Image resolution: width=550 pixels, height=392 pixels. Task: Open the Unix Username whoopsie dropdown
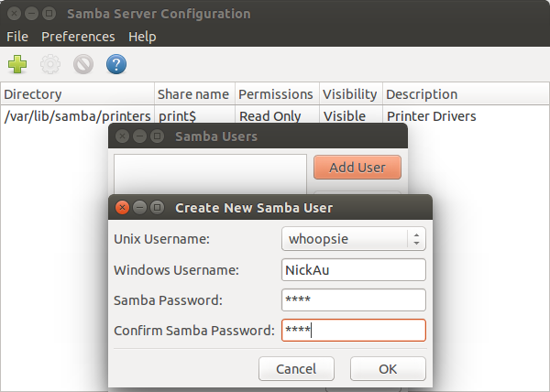(x=354, y=239)
